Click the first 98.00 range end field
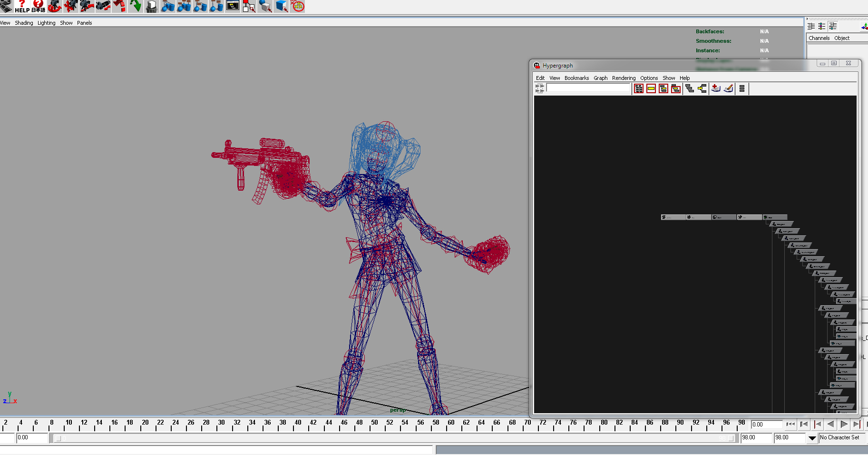This screenshot has height=455, width=868. click(756, 437)
